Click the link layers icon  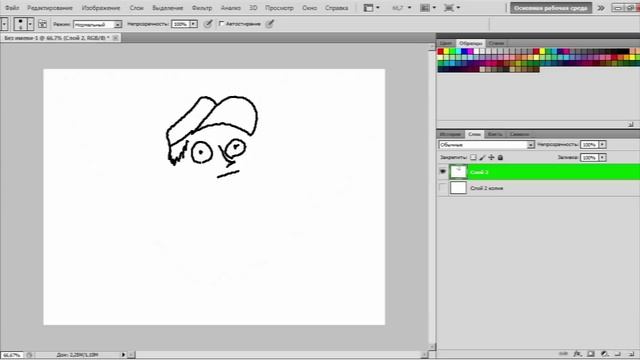point(563,354)
